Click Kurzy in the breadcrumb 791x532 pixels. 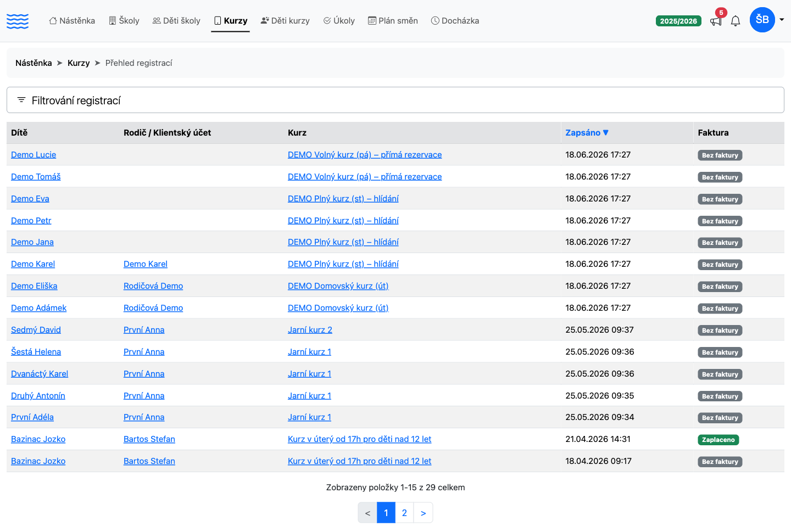pos(79,63)
